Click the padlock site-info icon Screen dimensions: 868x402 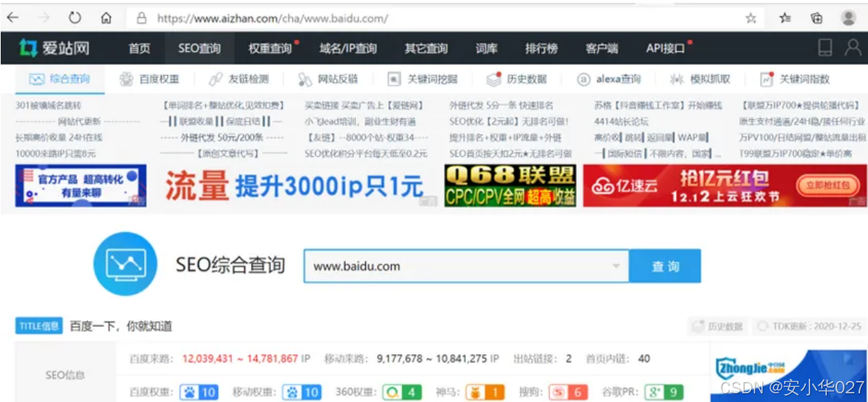click(142, 19)
